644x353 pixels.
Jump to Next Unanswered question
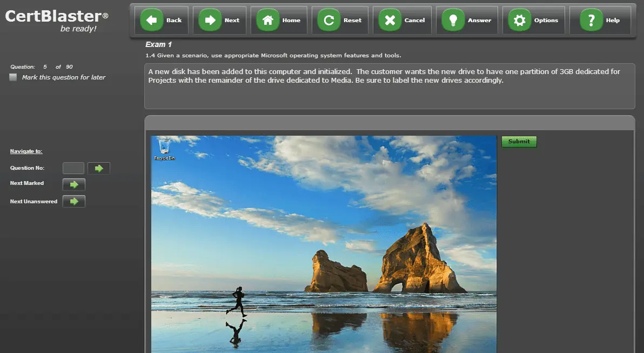(74, 202)
